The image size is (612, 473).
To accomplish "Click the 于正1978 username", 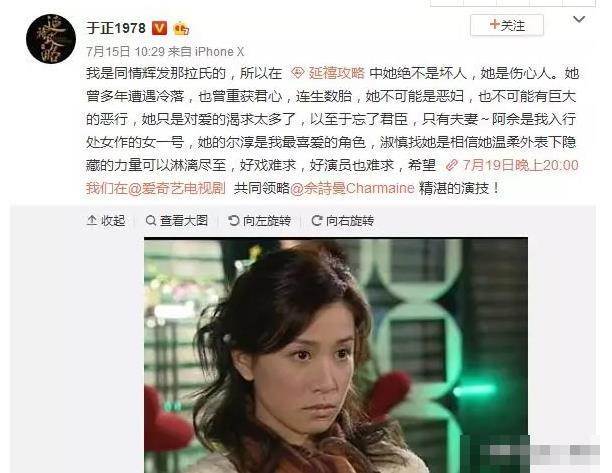I will tap(116, 28).
